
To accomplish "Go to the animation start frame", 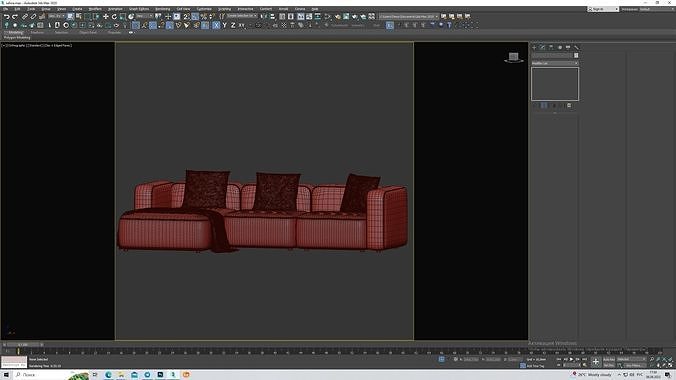I will pyautogui.click(x=559, y=359).
